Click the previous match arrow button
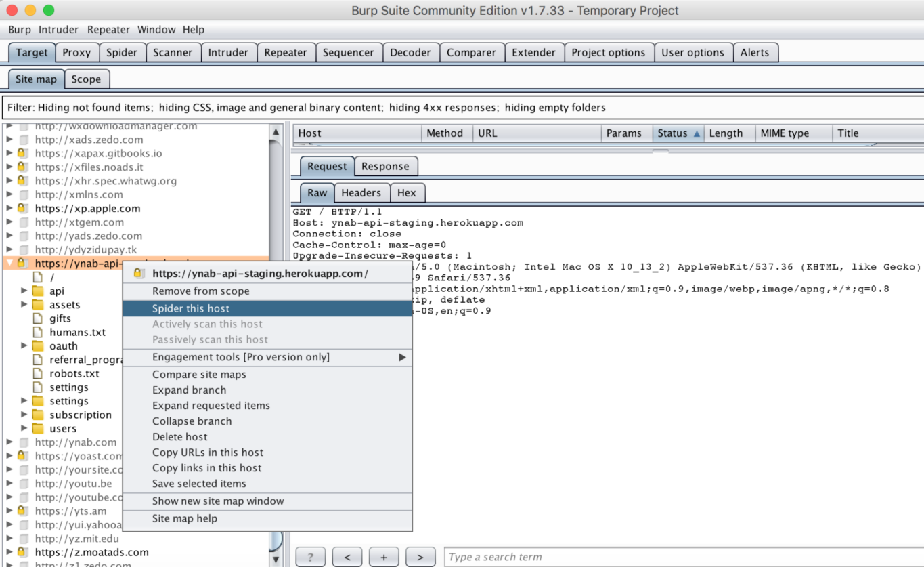Screen dimensions: 924x567 [x=347, y=557]
